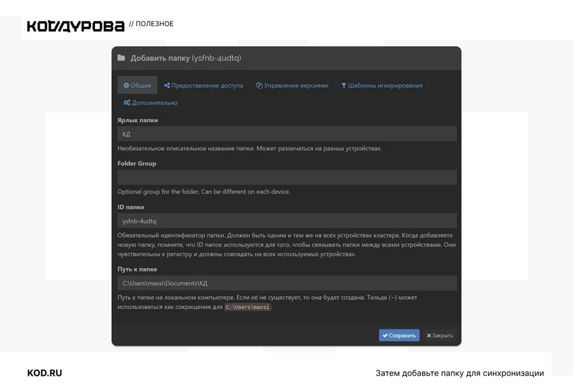
Task: Click the copy icon beside Управление версиями
Action: click(x=259, y=85)
